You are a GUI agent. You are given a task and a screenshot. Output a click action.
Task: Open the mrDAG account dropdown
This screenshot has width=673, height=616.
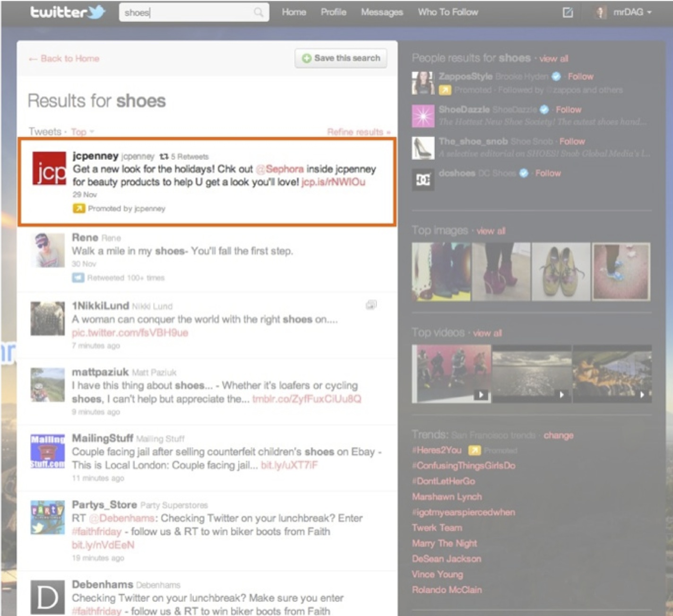pos(632,12)
